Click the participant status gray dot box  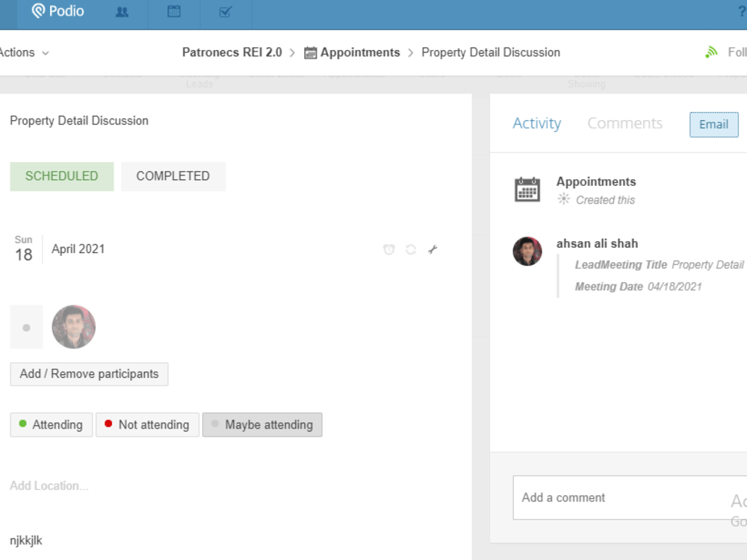[x=26, y=327]
